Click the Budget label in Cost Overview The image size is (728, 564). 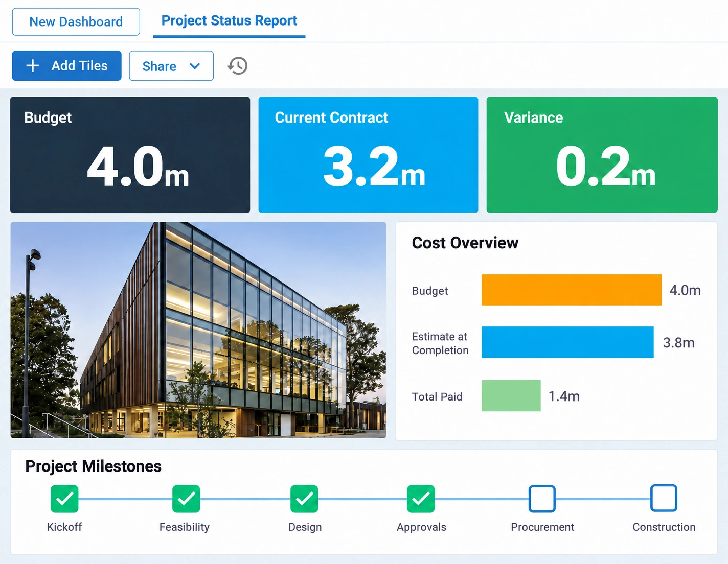coord(430,291)
